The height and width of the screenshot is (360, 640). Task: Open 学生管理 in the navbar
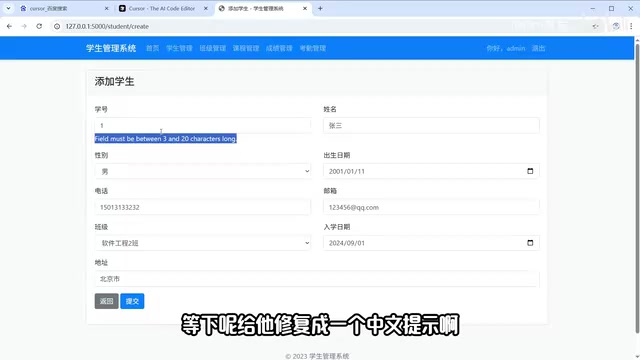pyautogui.click(x=179, y=48)
